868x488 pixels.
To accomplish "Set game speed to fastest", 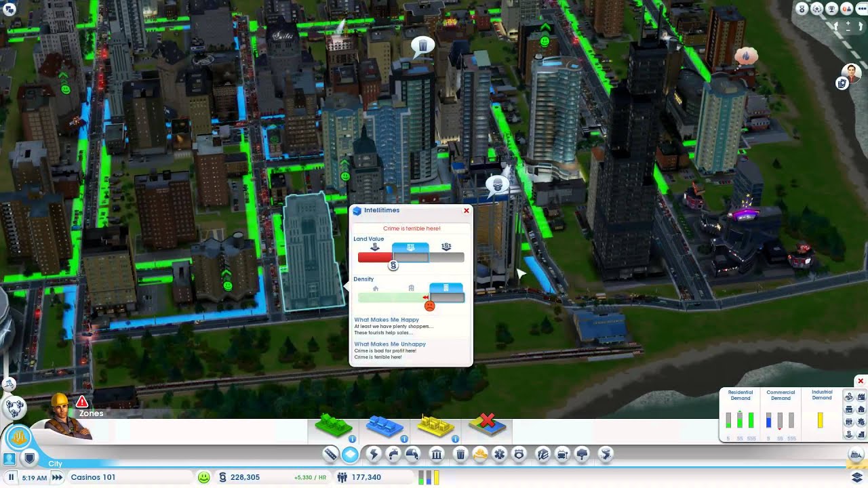I will [58, 477].
